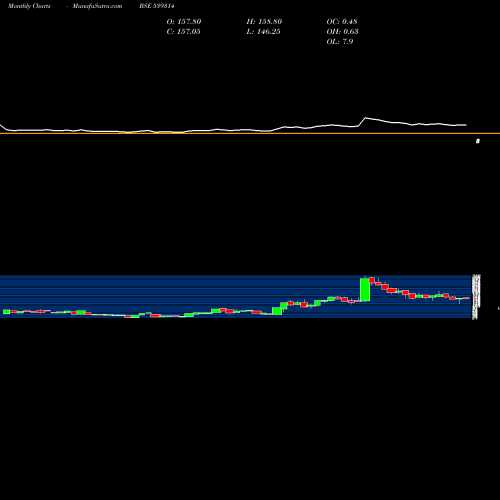This screenshot has height=500, width=500.
Task: Click the 'OC: 0.48' reading
Action: pos(342,22)
